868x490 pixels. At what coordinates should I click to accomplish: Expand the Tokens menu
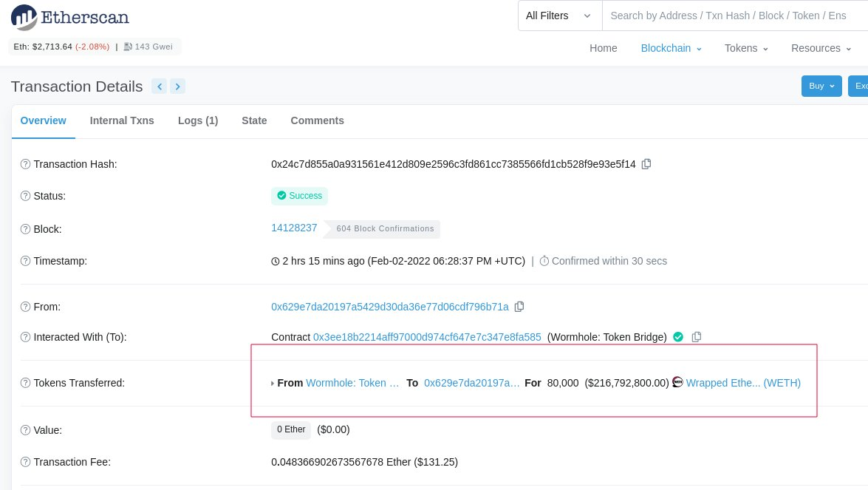click(746, 48)
